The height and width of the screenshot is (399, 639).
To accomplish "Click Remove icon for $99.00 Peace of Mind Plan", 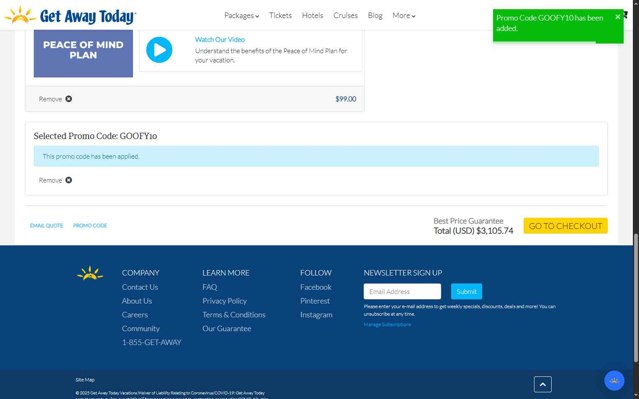I will tap(68, 99).
